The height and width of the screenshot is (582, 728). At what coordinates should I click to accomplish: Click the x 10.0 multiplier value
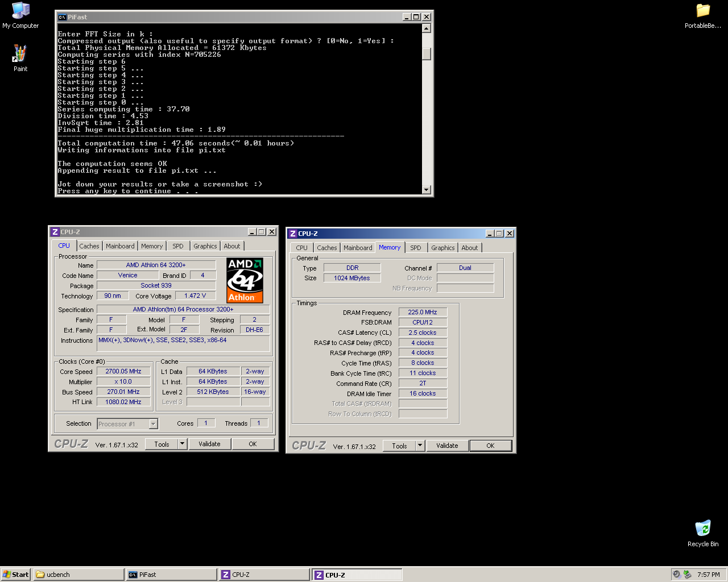pos(123,381)
